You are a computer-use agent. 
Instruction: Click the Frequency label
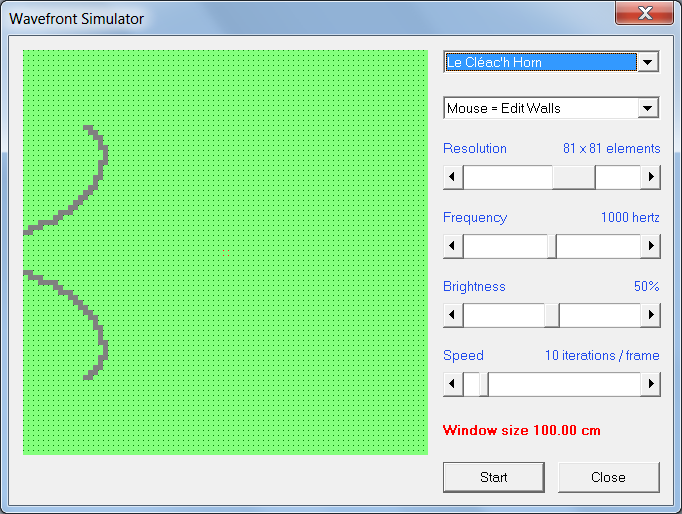(x=475, y=217)
